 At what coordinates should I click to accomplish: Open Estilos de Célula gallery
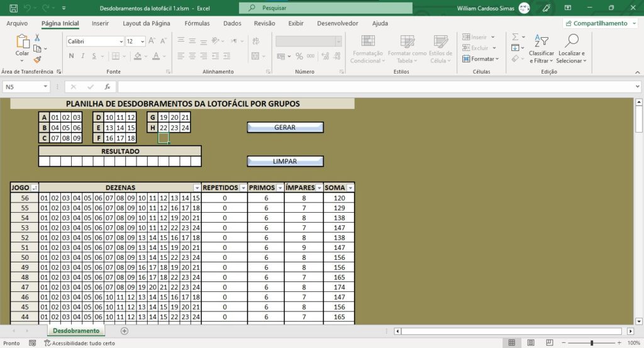click(x=440, y=49)
